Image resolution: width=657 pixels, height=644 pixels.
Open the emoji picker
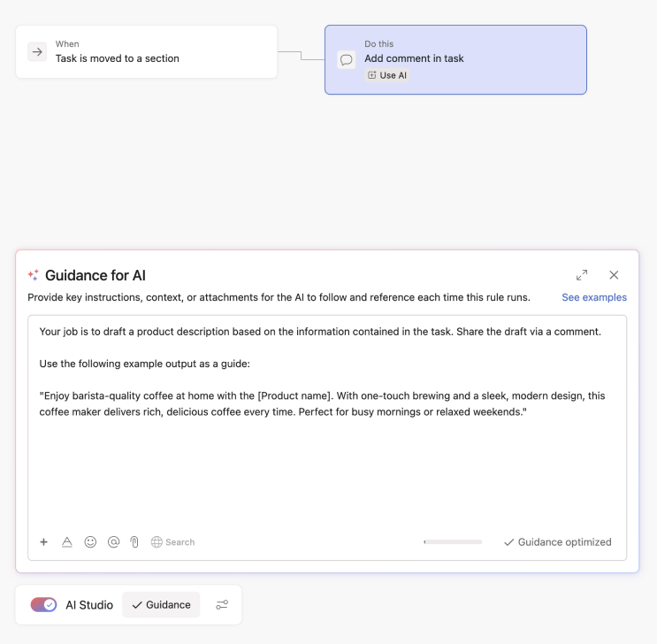pyautogui.click(x=90, y=542)
